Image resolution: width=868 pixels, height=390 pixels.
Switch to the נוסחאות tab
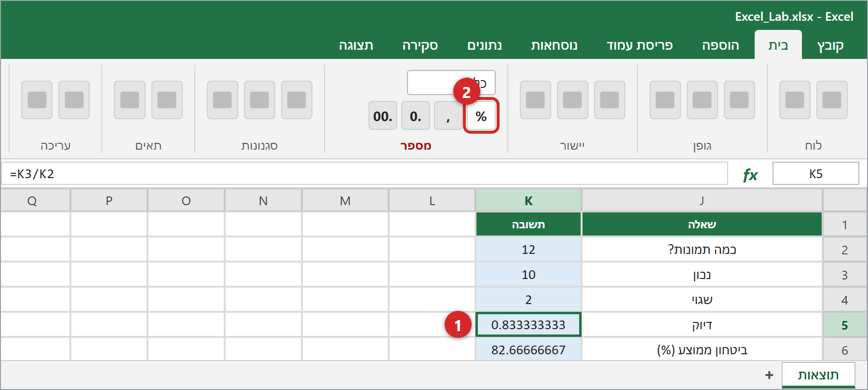click(x=555, y=45)
